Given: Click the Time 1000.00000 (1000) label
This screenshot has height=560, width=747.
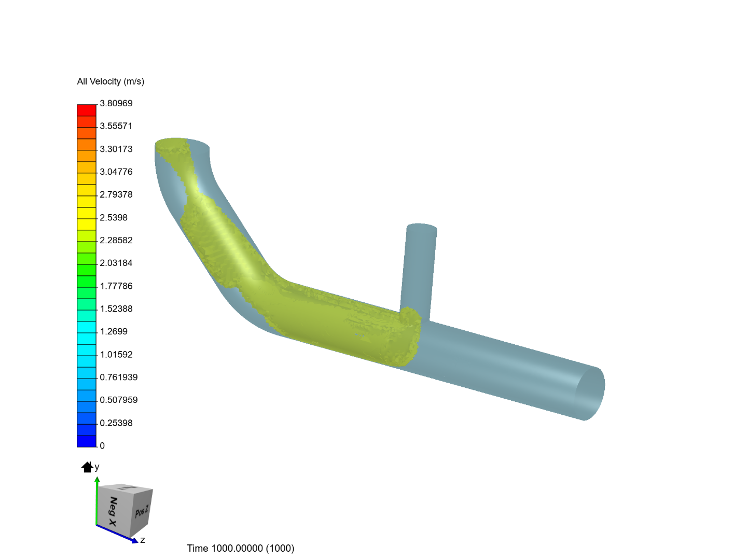Looking at the screenshot, I should click(241, 548).
